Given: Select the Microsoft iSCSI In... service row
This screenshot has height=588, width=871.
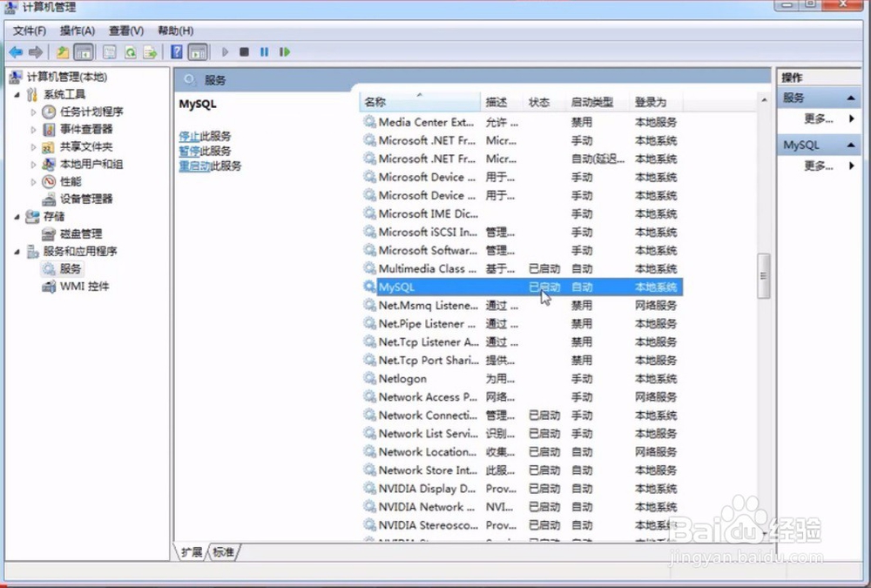Looking at the screenshot, I should click(522, 233).
